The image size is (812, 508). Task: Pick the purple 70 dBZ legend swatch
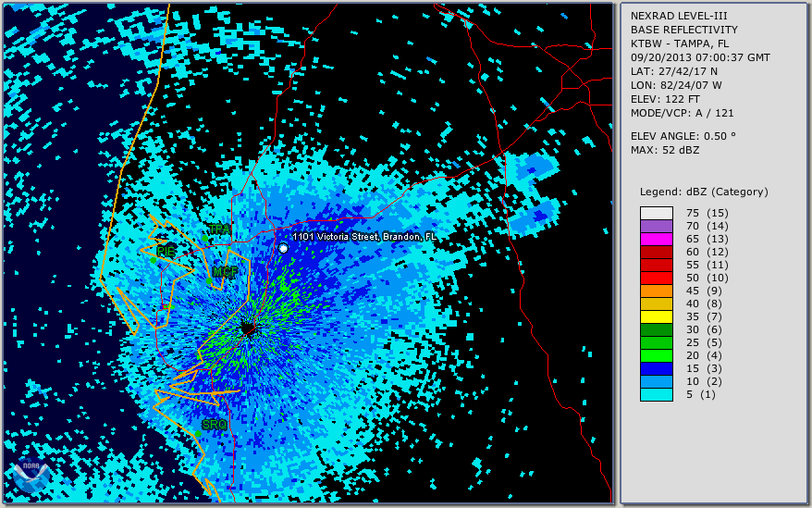pyautogui.click(x=657, y=227)
